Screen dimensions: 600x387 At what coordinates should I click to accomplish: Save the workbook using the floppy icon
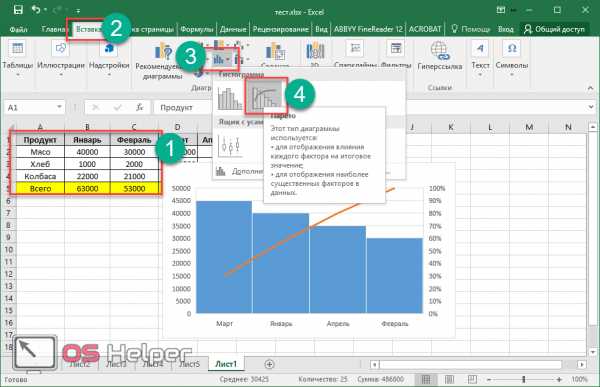18,10
